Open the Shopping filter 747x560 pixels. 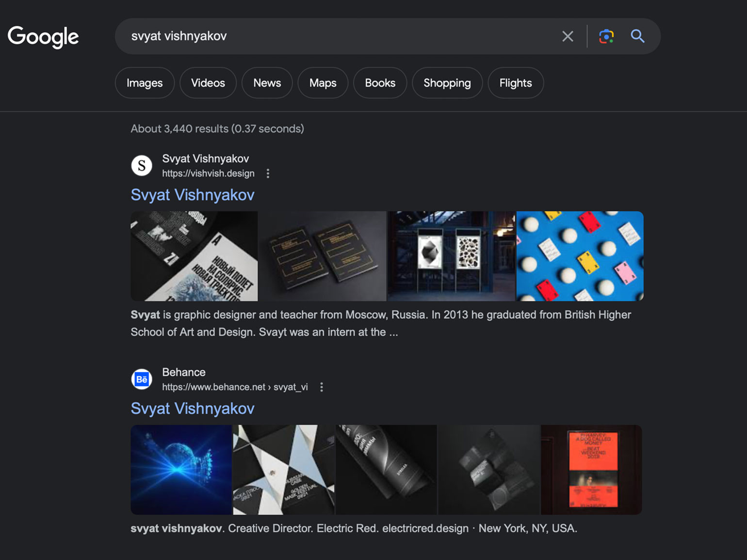coord(447,83)
